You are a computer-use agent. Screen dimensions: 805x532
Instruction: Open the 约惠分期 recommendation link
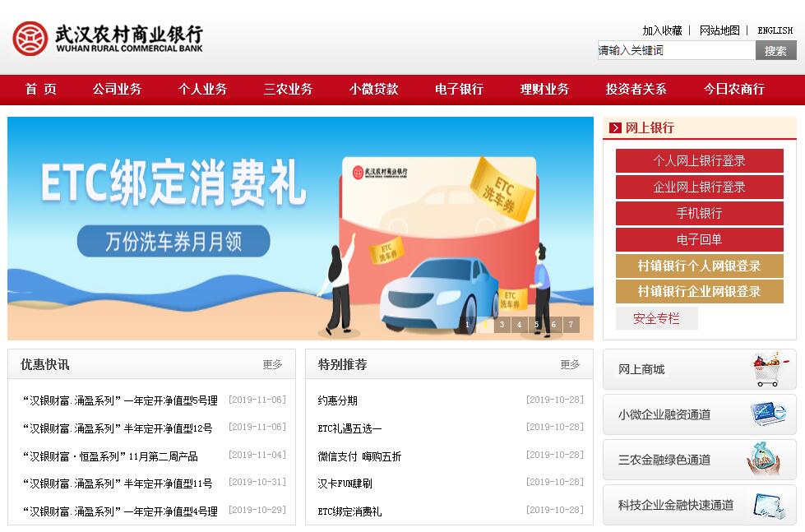338,400
